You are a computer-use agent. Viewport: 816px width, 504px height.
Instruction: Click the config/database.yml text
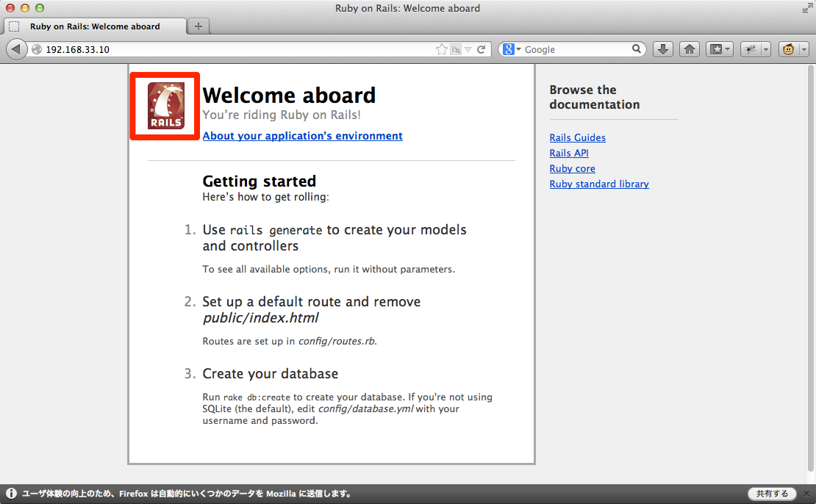tap(366, 408)
